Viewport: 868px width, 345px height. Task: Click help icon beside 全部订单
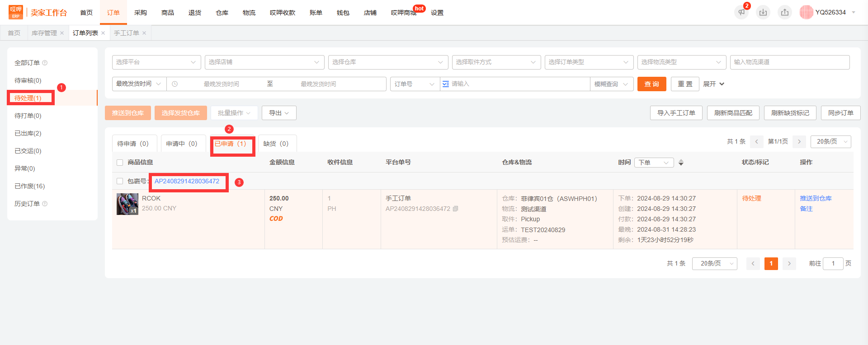coord(45,63)
